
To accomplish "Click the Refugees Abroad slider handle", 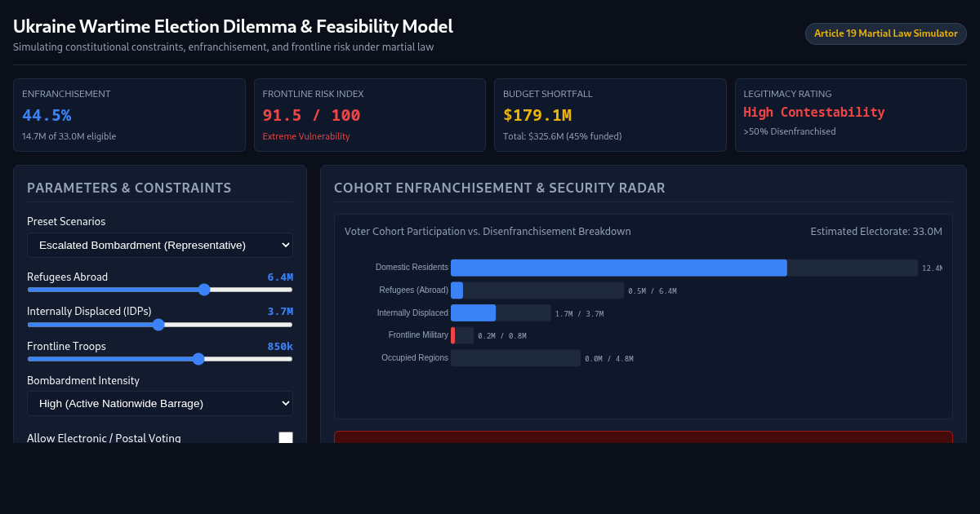I will coord(204,290).
